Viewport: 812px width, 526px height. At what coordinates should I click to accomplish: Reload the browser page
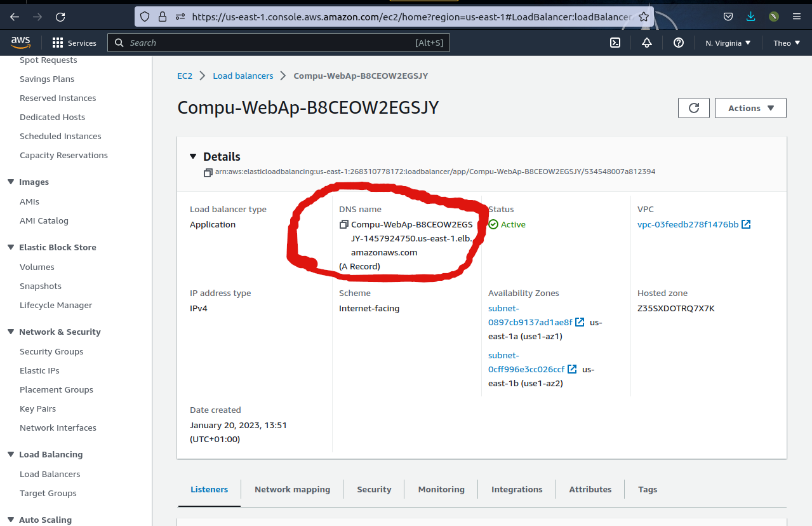click(x=60, y=17)
